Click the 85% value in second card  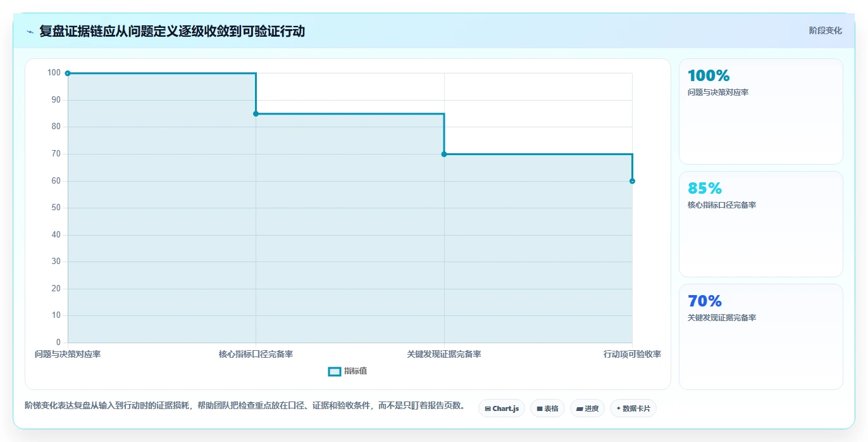tap(705, 189)
